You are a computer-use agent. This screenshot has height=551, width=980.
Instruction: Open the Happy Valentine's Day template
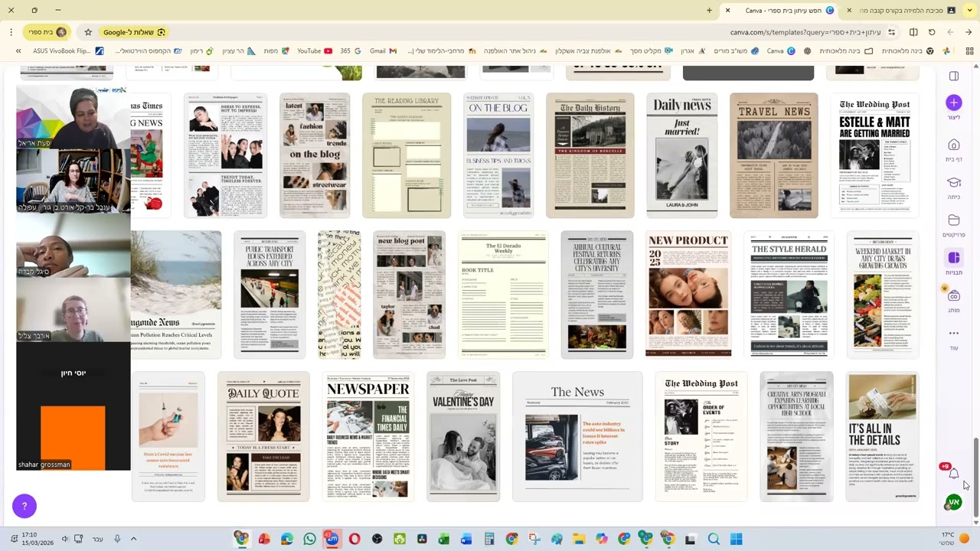point(463,436)
